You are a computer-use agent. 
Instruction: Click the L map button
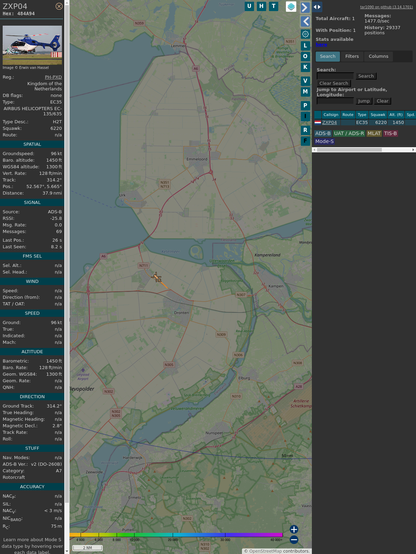(305, 45)
